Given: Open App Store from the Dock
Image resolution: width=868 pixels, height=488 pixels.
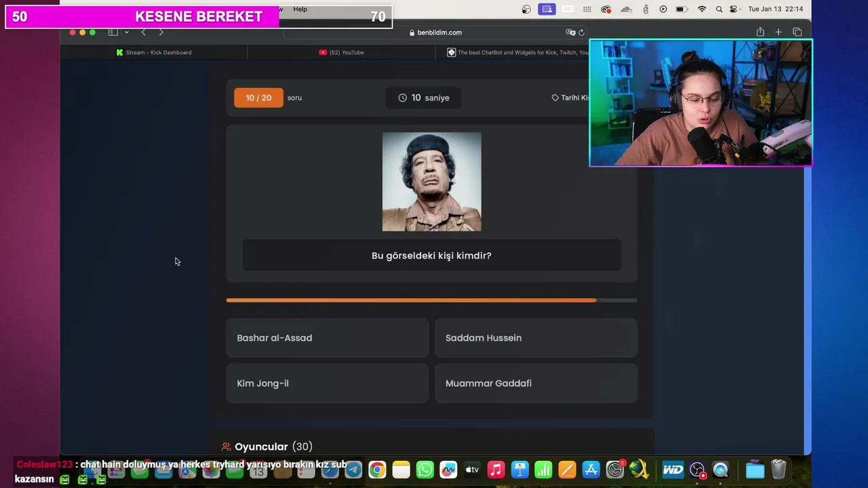Looking at the screenshot, I should (591, 470).
